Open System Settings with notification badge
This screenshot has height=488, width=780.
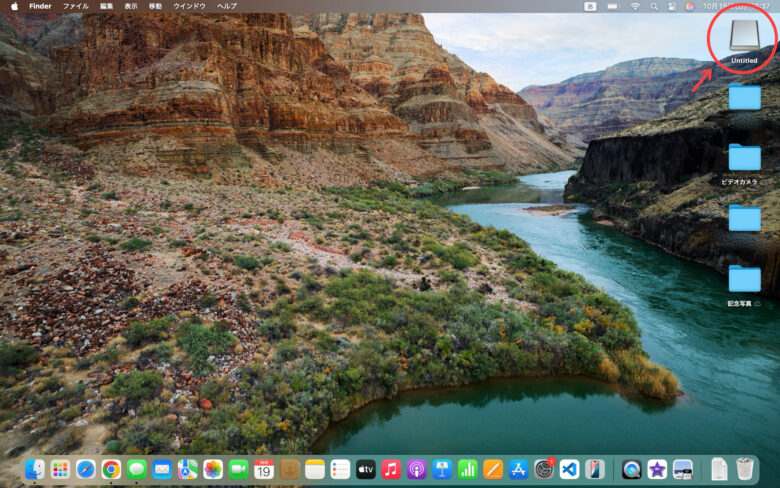(544, 469)
